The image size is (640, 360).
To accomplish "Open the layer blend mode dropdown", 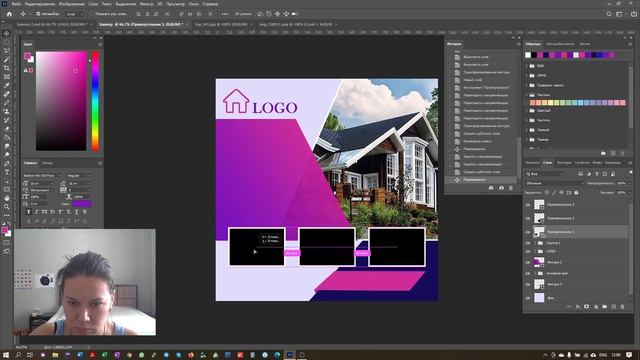I will [x=554, y=183].
